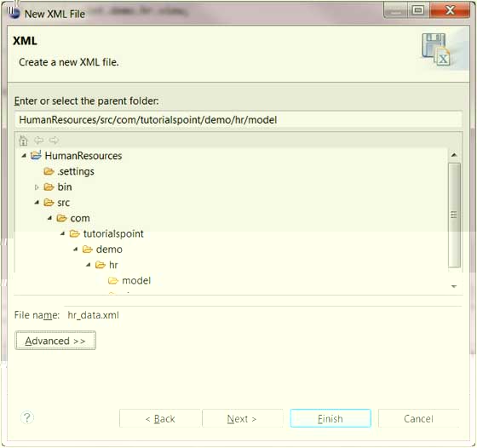Expand the bin folder node

pos(37,187)
